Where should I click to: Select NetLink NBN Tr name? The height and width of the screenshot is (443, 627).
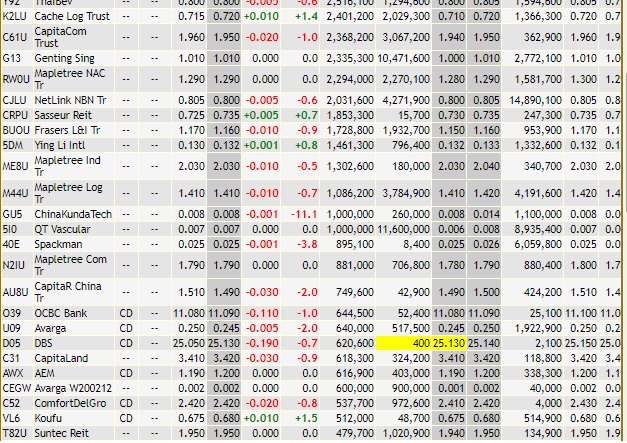70,100
